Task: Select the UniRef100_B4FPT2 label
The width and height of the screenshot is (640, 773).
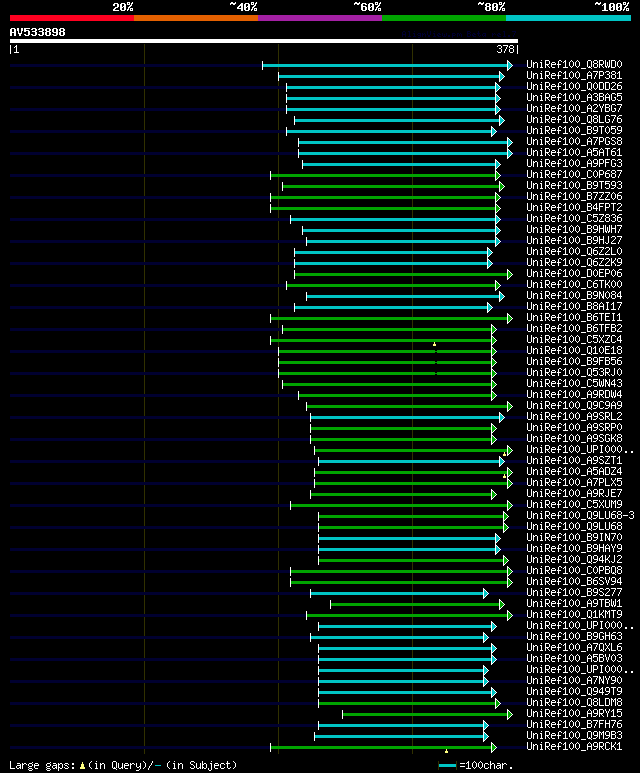Action: [574, 208]
